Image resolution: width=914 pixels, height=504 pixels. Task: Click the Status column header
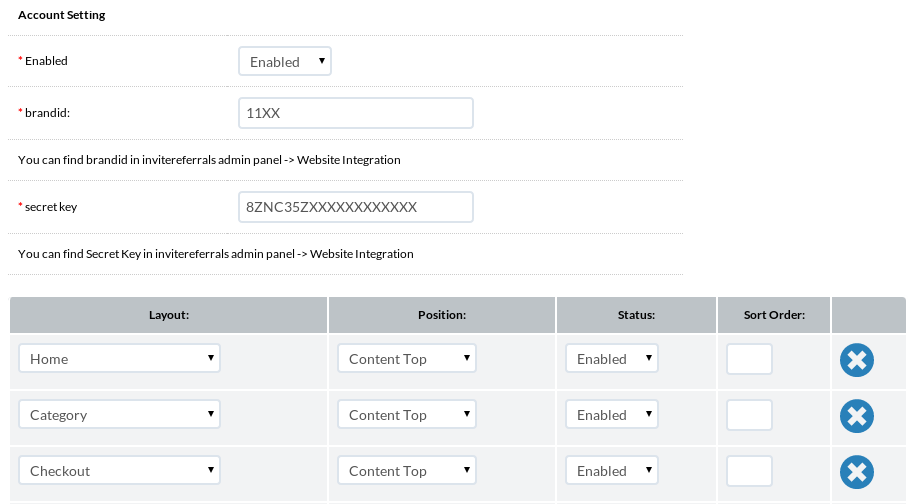tap(637, 315)
